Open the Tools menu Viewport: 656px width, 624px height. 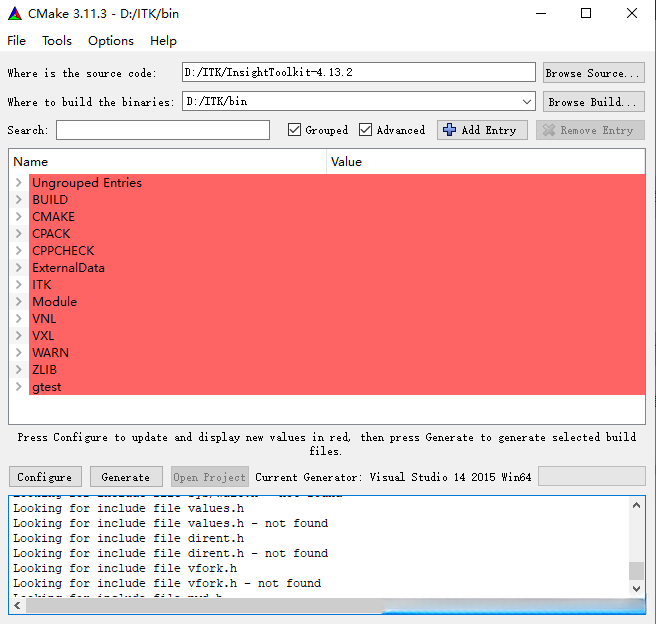coord(57,41)
